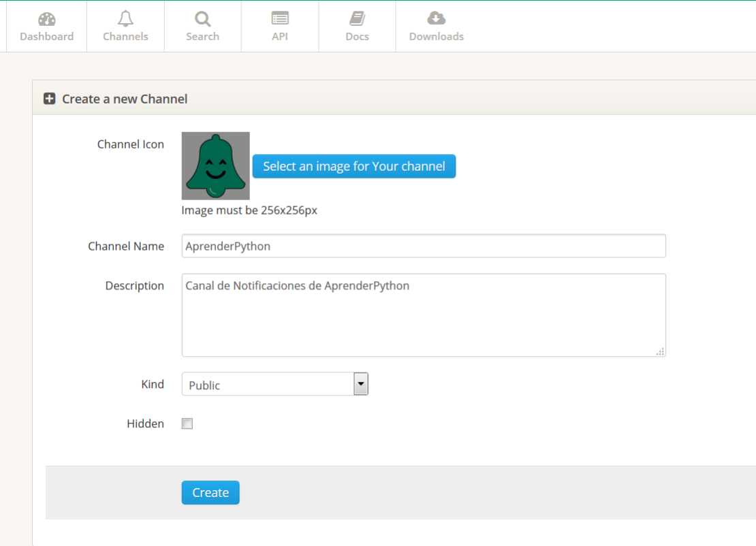The image size is (756, 546).
Task: Grab the Description textarea resize handle
Action: pos(660,352)
